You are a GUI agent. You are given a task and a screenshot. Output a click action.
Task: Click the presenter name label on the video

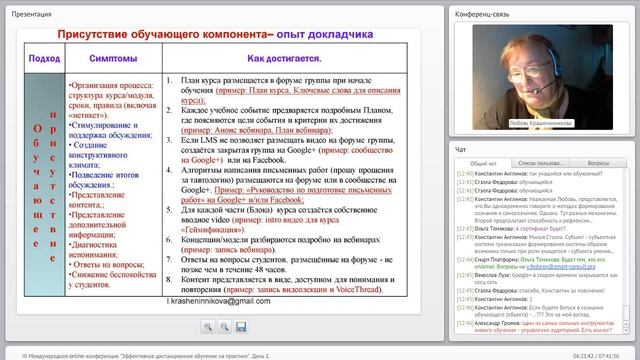pos(541,123)
